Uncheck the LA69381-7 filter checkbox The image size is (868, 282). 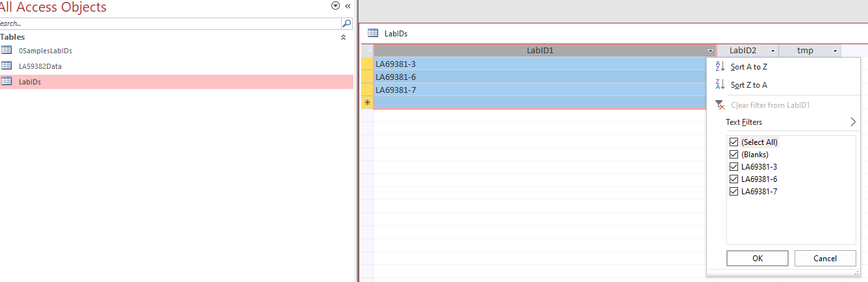tap(734, 191)
